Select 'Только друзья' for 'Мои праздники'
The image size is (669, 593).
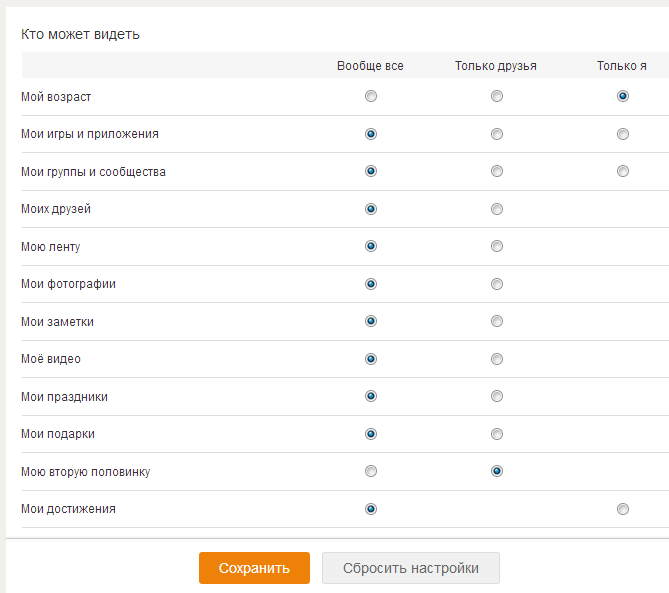pyautogui.click(x=497, y=396)
